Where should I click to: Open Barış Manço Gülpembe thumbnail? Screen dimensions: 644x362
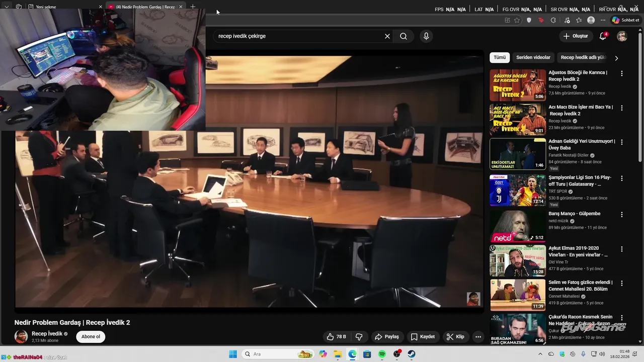(518, 226)
